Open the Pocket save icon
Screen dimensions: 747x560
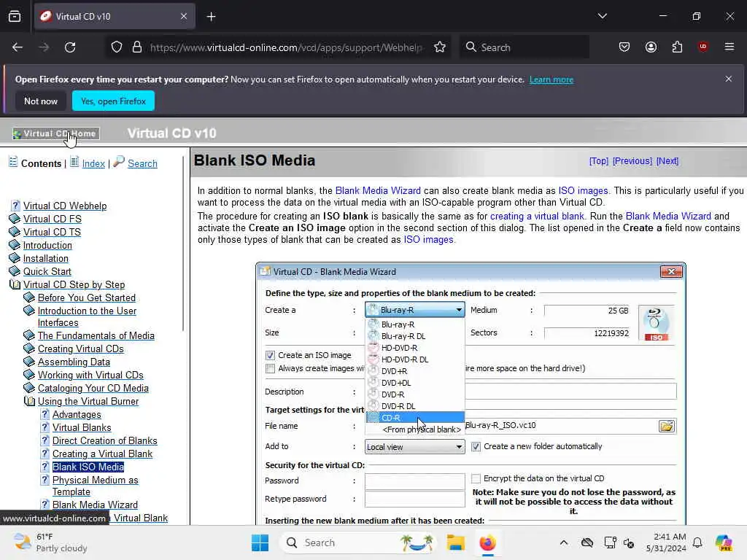(624, 47)
